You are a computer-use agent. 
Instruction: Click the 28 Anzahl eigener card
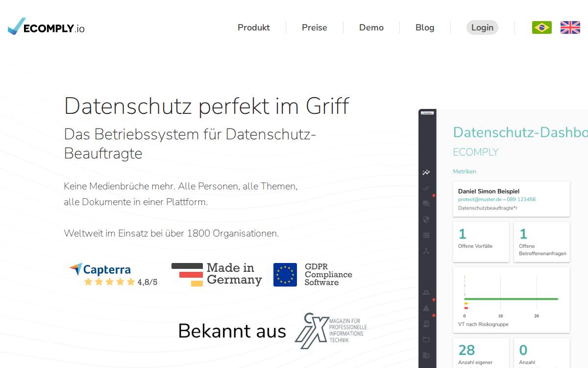481,353
